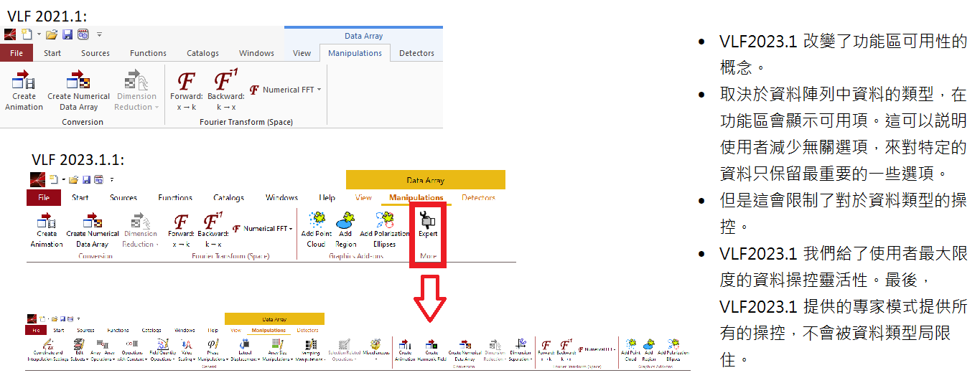The height and width of the screenshot is (378, 980).
Task: Switch to View tab in VLF 2021.1
Action: pos(302,53)
